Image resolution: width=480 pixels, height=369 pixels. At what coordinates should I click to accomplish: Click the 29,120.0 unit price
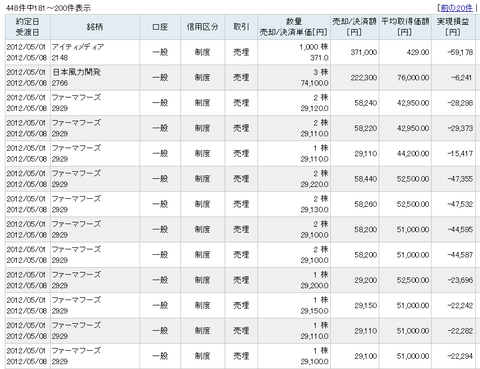point(314,108)
